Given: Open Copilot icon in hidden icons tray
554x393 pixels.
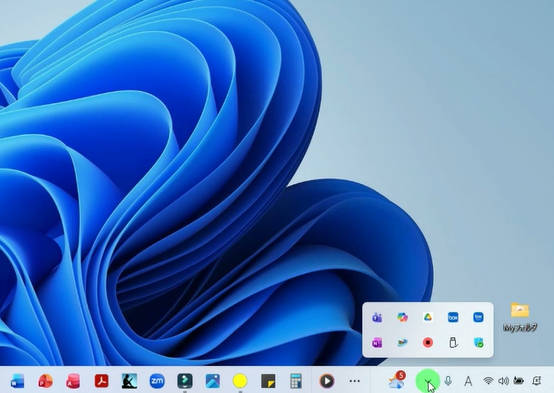Looking at the screenshot, I should (x=402, y=317).
